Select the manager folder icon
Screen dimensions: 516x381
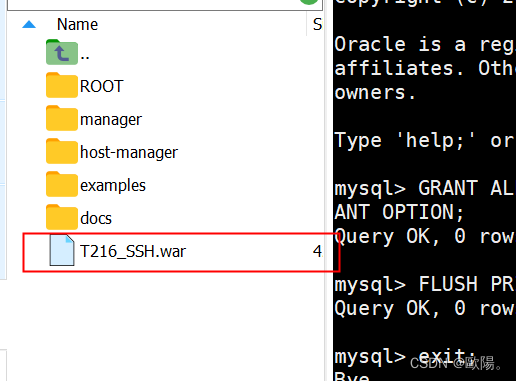[x=62, y=118]
